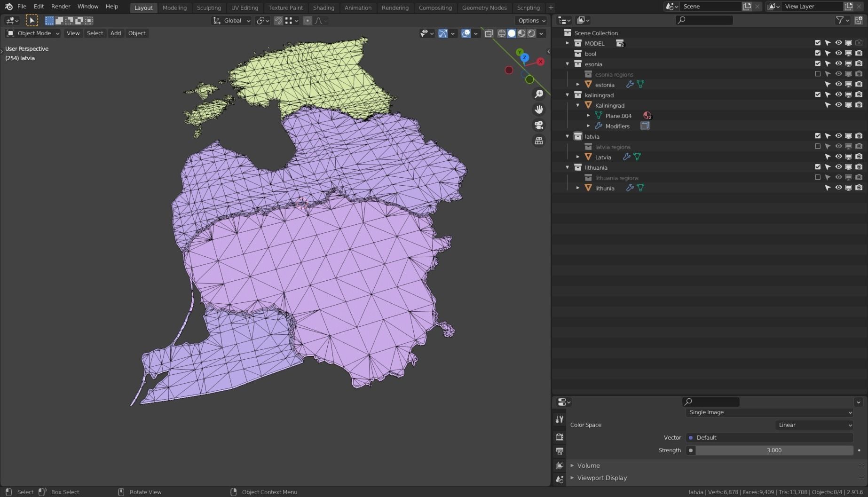The height and width of the screenshot is (497, 868).
Task: Open the View Layer properties tab icon
Action: pos(560,465)
